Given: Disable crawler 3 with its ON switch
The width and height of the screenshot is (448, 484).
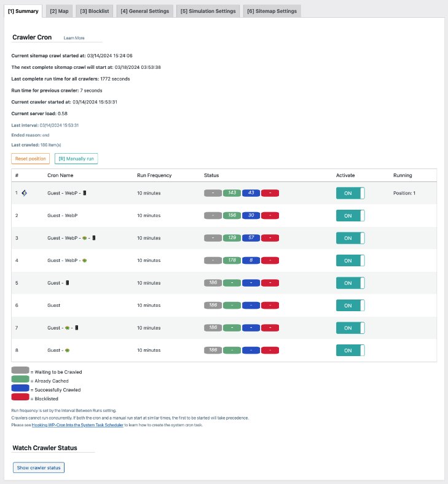Looking at the screenshot, I should click(350, 238).
